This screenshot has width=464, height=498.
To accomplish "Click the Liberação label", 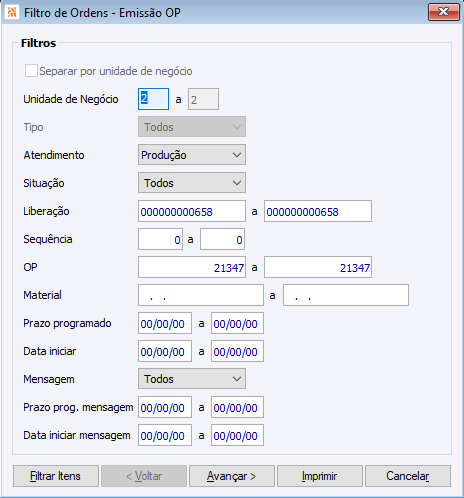I will tap(46, 211).
